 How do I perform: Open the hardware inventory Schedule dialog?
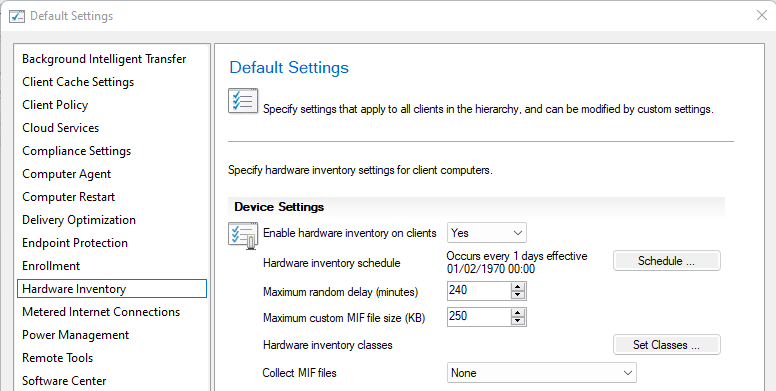click(667, 261)
